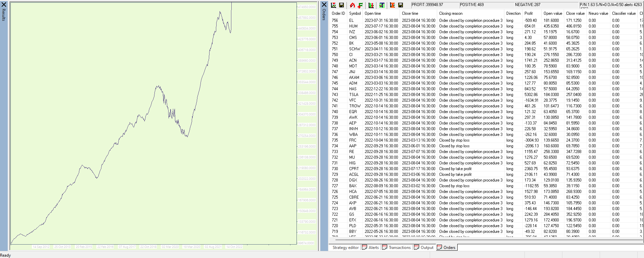Screen dimensions: 644x258
Task: Click the chart icon with red marker
Action: (x=333, y=5)
